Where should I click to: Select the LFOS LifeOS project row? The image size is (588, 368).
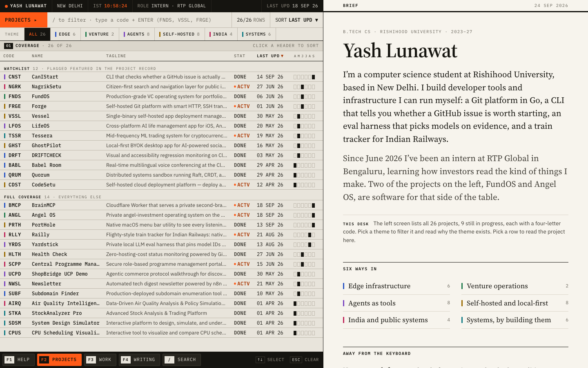pyautogui.click(x=161, y=126)
